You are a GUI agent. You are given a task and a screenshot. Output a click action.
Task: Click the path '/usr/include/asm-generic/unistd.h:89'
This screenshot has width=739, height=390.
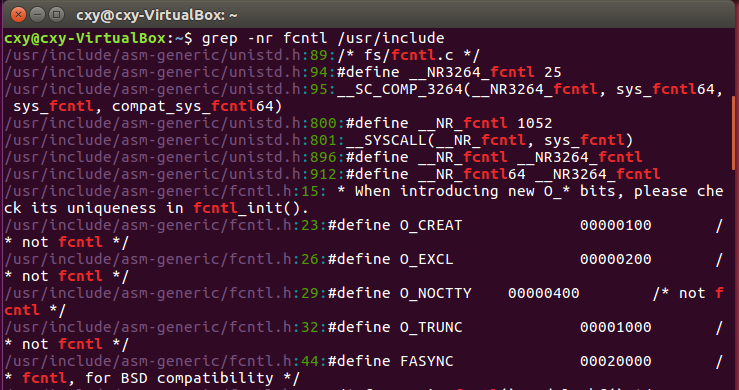166,56
